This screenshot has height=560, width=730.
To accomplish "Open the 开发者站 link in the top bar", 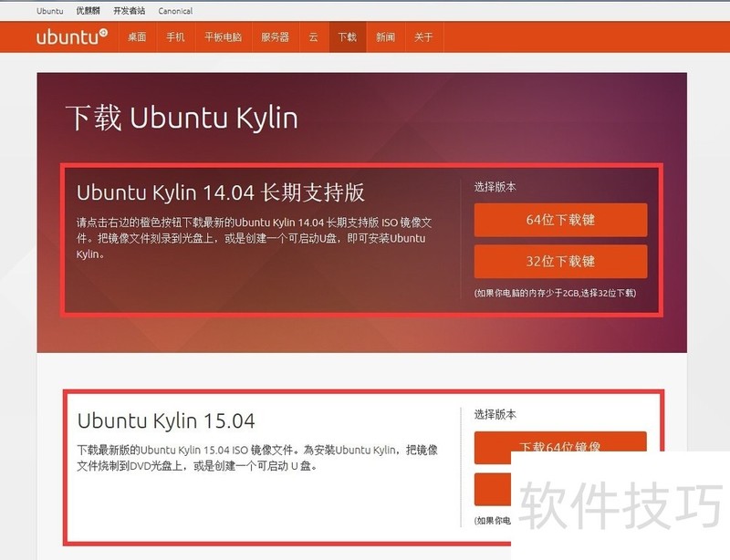I will coord(130,11).
